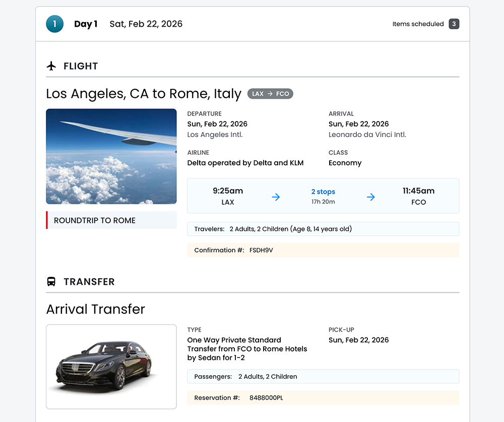Click the transfer reservation number 8488000PL
The image size is (504, 422).
(266, 398)
